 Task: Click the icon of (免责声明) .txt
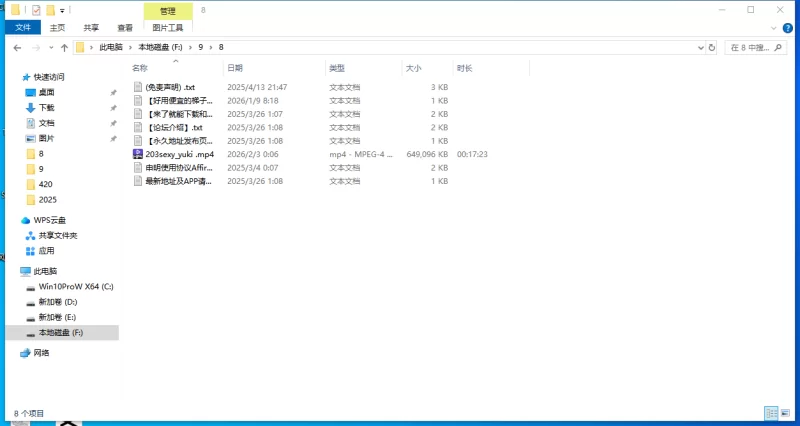pos(137,87)
